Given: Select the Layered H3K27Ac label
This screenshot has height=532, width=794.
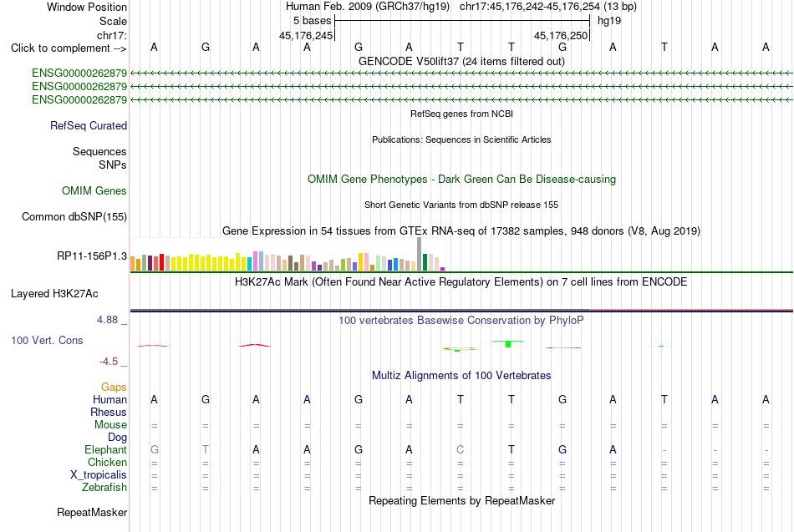Looking at the screenshot, I should [x=54, y=294].
